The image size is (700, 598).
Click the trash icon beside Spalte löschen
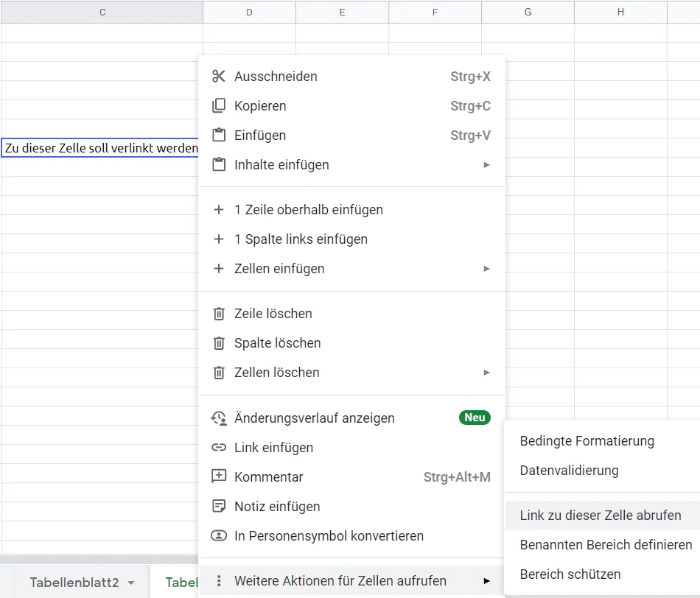218,343
